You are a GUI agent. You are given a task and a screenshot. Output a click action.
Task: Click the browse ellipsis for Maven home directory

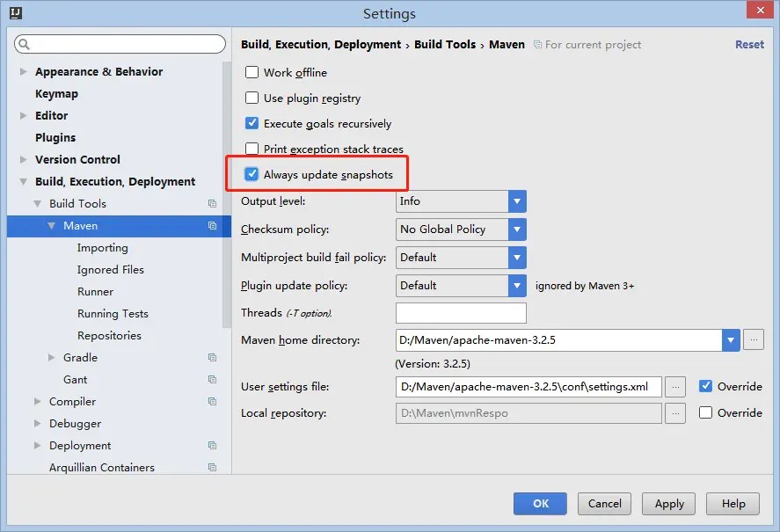pyautogui.click(x=754, y=340)
